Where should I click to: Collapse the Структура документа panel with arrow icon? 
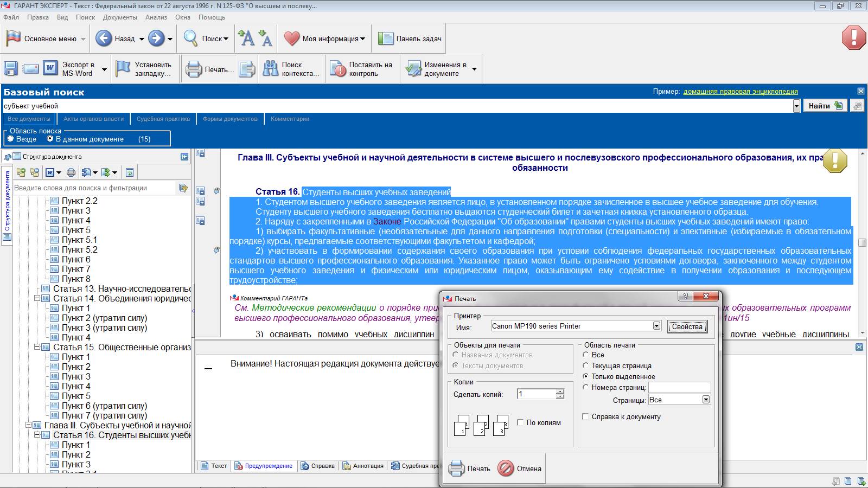click(184, 157)
